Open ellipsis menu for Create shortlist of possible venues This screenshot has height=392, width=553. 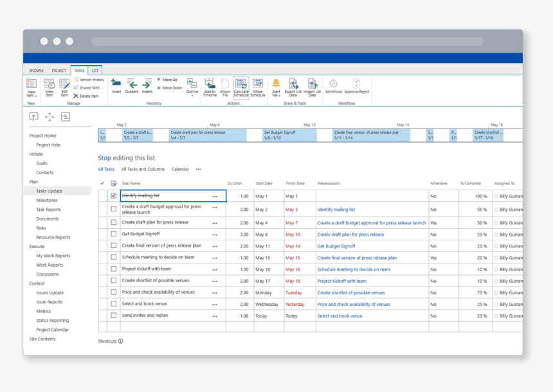point(215,281)
